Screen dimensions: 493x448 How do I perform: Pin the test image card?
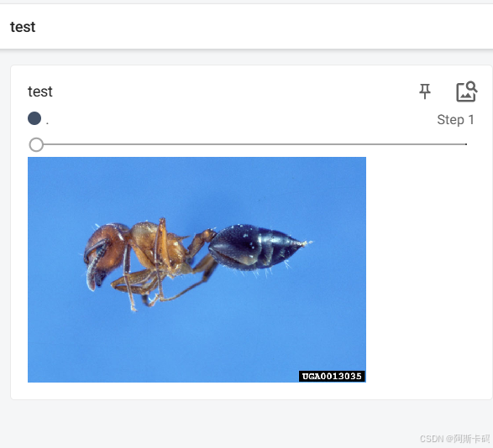[x=425, y=91]
